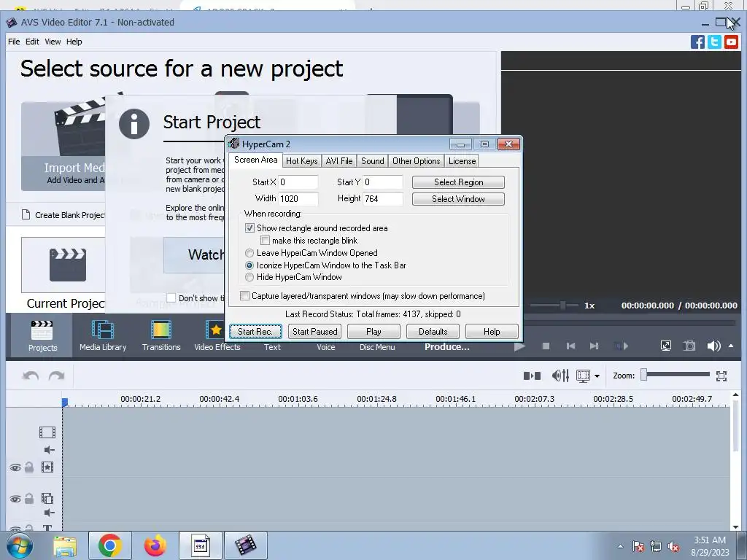Image resolution: width=747 pixels, height=560 pixels.
Task: Adjust the playback speed slider
Action: pyautogui.click(x=562, y=306)
